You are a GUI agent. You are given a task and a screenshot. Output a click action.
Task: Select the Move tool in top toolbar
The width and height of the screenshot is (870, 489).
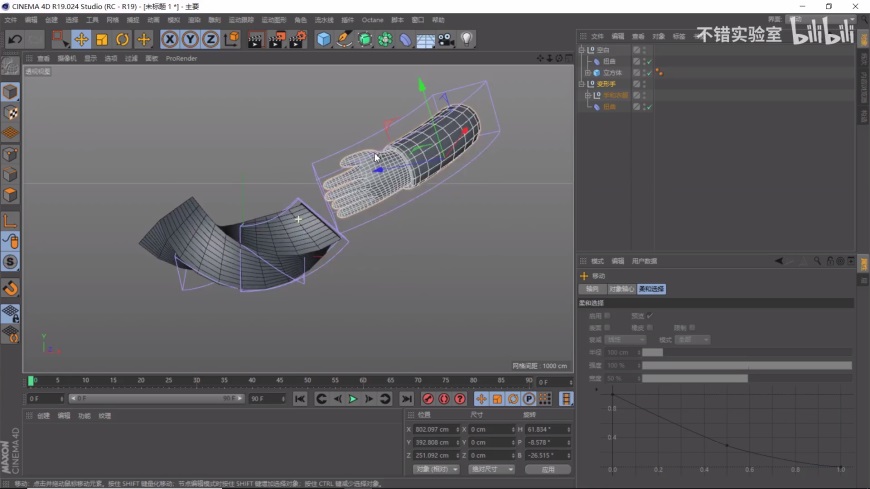pyautogui.click(x=82, y=39)
